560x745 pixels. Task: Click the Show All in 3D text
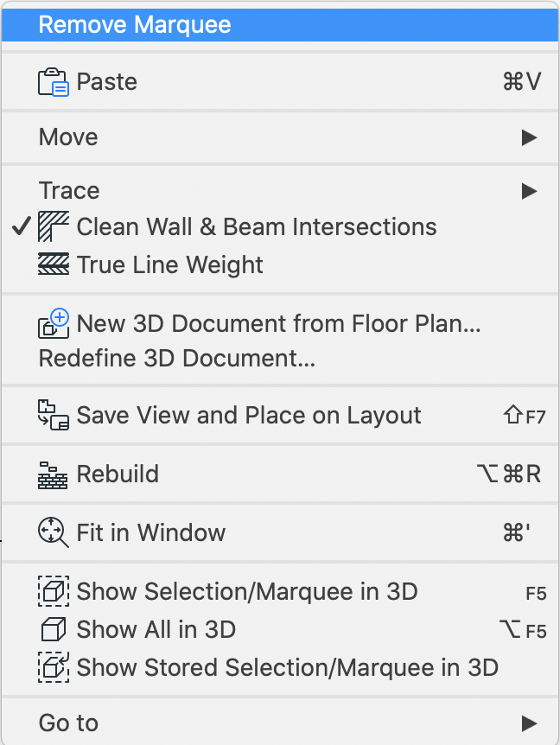coord(156,629)
